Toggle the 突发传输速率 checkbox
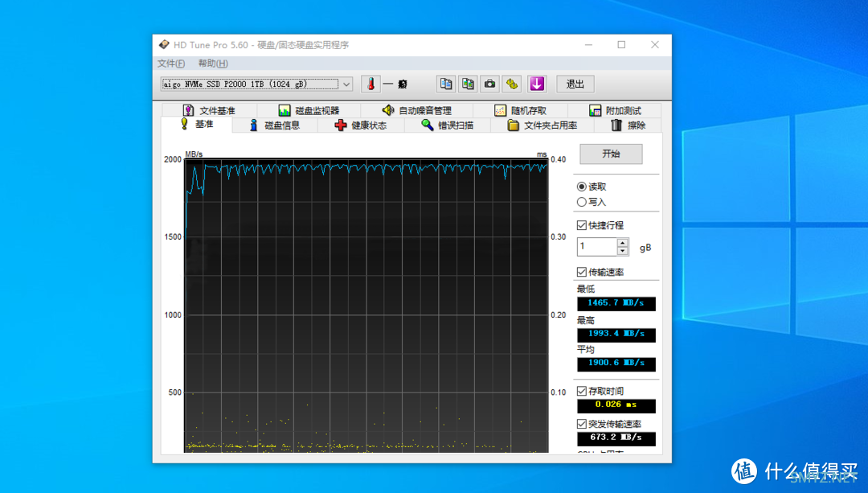 pyautogui.click(x=581, y=424)
